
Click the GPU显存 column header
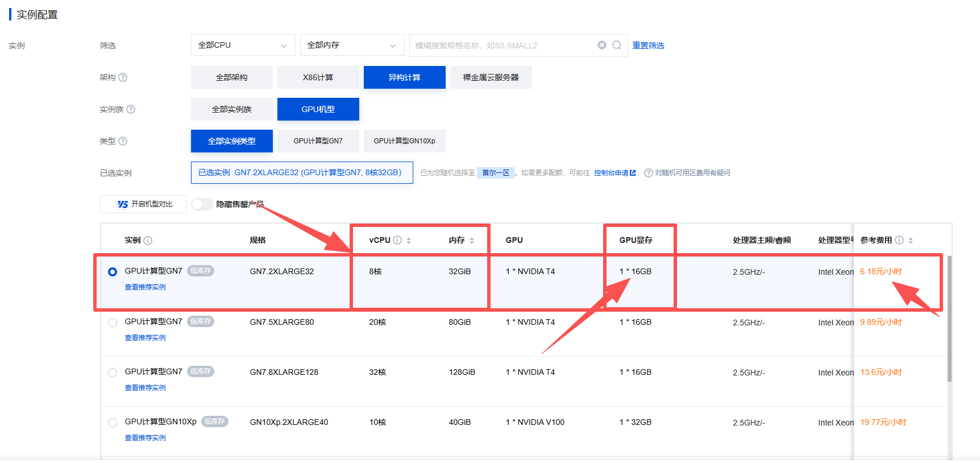(x=636, y=241)
